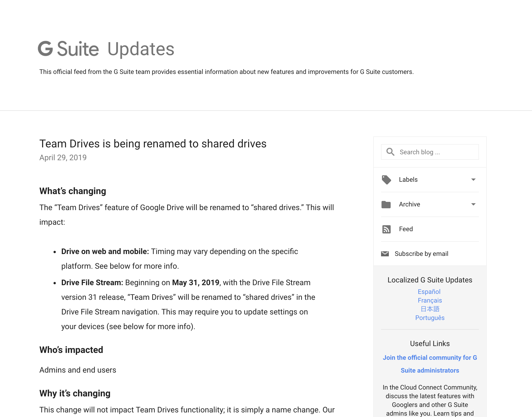Click the Localized G Suite Updates heading
Image resolution: width=532 pixels, height=417 pixels.
click(x=430, y=280)
